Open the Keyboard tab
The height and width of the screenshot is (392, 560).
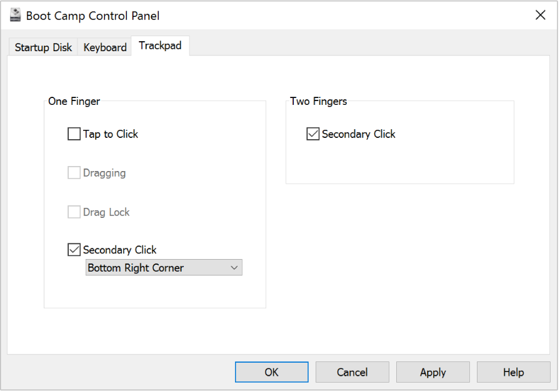[105, 47]
